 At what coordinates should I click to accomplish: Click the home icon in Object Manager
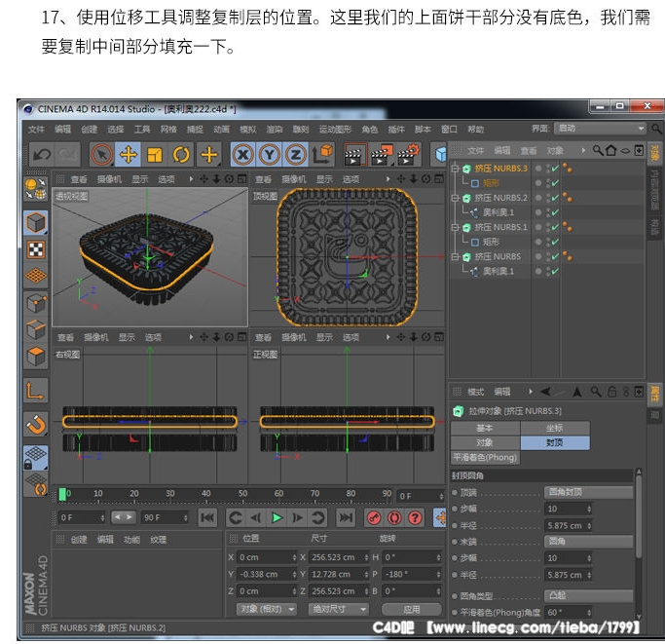point(611,150)
